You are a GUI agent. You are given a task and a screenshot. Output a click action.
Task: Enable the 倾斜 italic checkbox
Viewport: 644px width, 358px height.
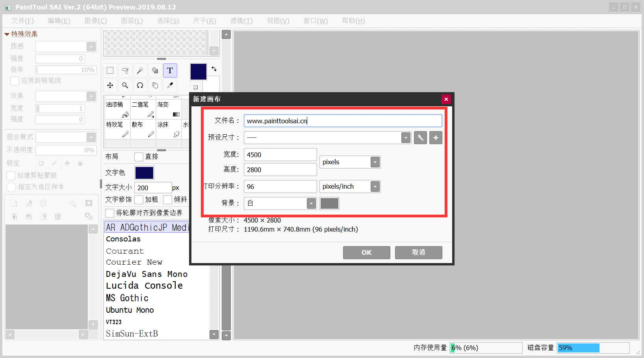point(168,200)
